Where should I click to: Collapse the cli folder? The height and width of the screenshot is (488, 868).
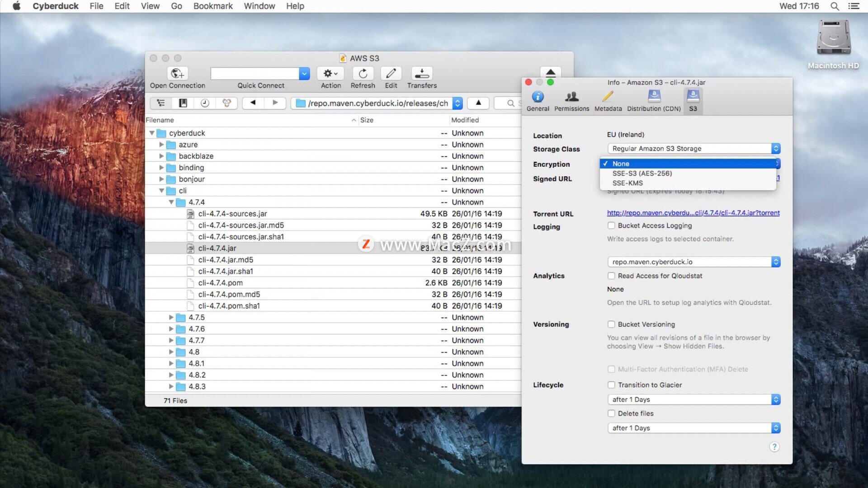click(161, 191)
